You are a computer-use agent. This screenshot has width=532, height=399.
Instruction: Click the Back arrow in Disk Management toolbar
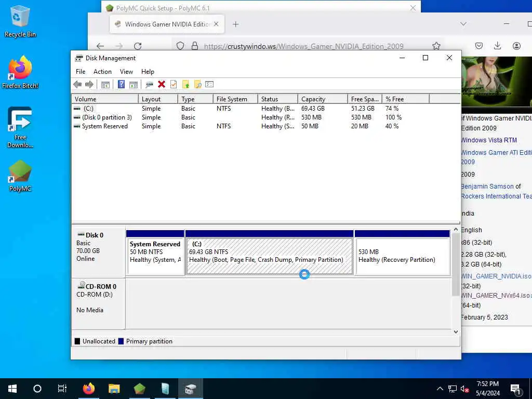[77, 85]
